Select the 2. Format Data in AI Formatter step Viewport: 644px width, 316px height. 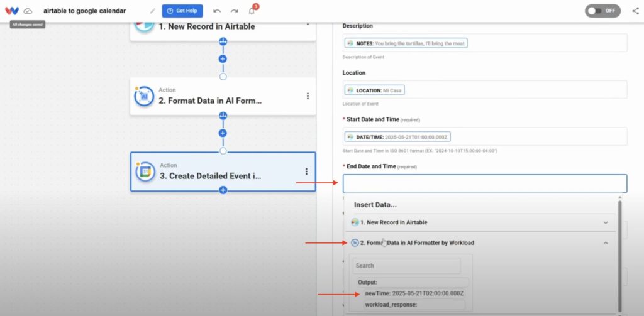pos(223,96)
